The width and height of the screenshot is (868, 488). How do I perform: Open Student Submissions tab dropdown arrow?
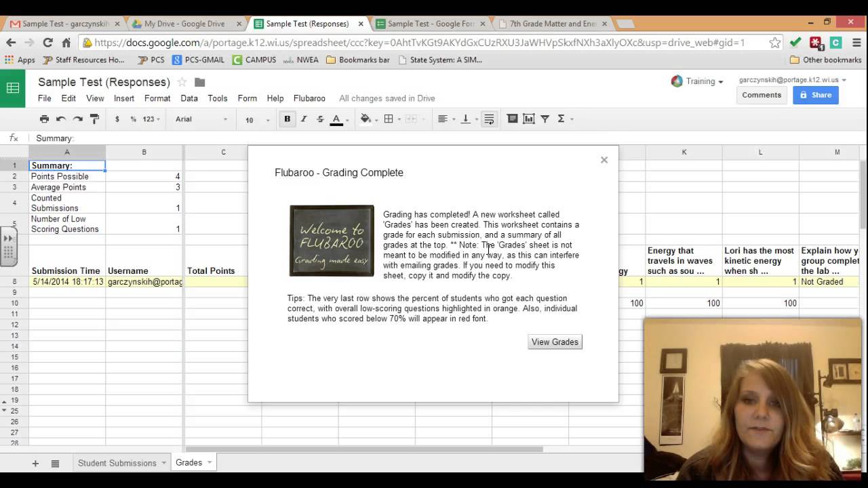coord(164,463)
